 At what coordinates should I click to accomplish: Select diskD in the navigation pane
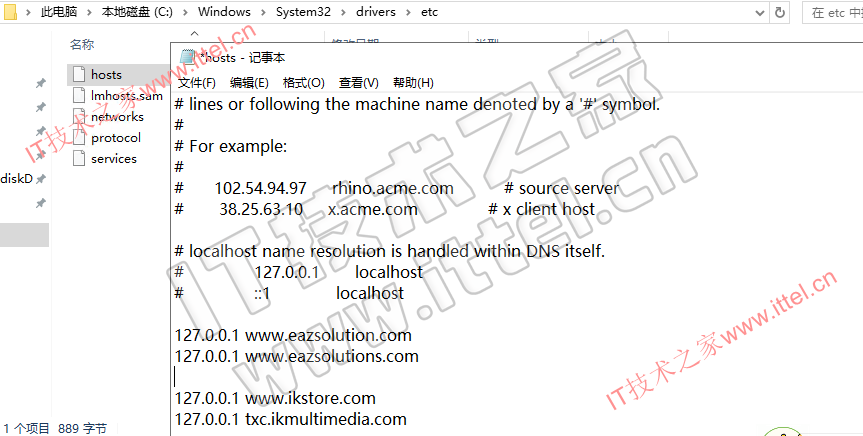pos(17,179)
